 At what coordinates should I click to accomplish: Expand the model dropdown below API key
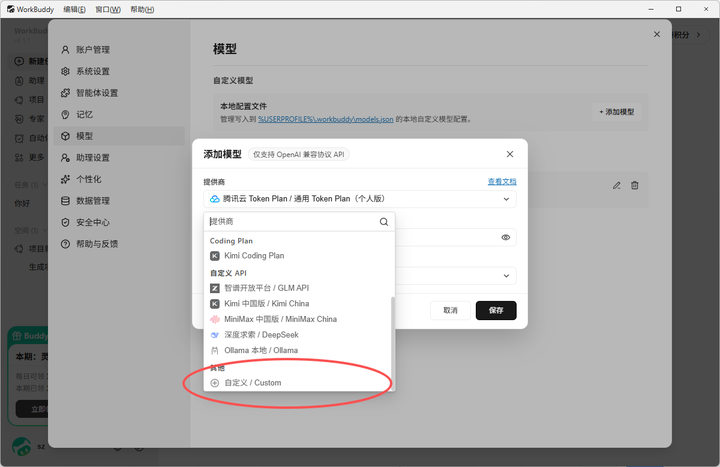click(x=506, y=276)
